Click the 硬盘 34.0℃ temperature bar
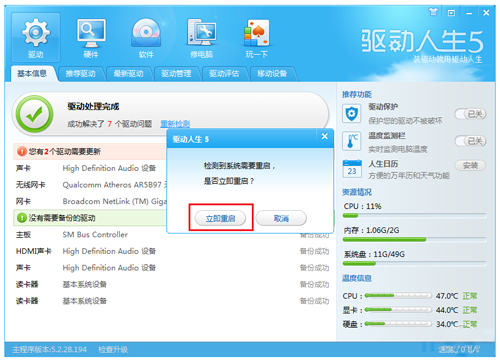This screenshot has width=500, height=362. pos(398,324)
